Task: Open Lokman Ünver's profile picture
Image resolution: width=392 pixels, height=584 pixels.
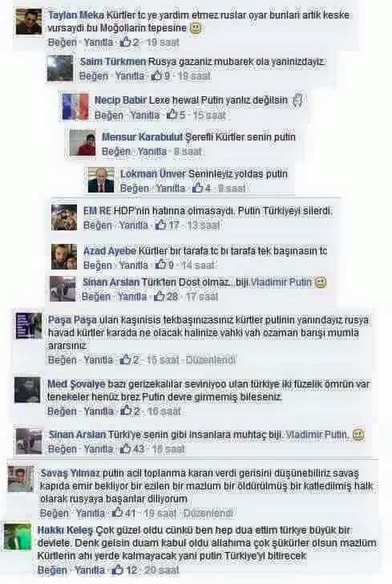Action: click(101, 180)
